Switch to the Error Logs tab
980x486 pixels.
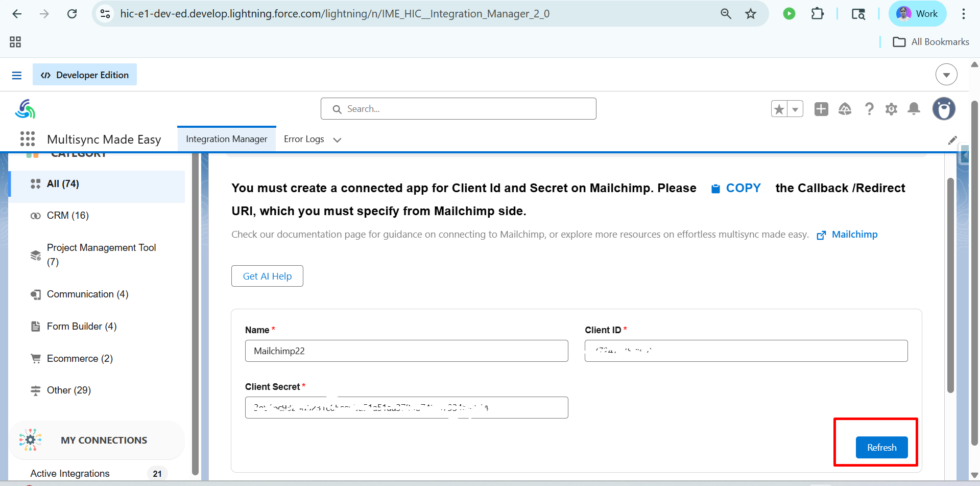coord(304,139)
